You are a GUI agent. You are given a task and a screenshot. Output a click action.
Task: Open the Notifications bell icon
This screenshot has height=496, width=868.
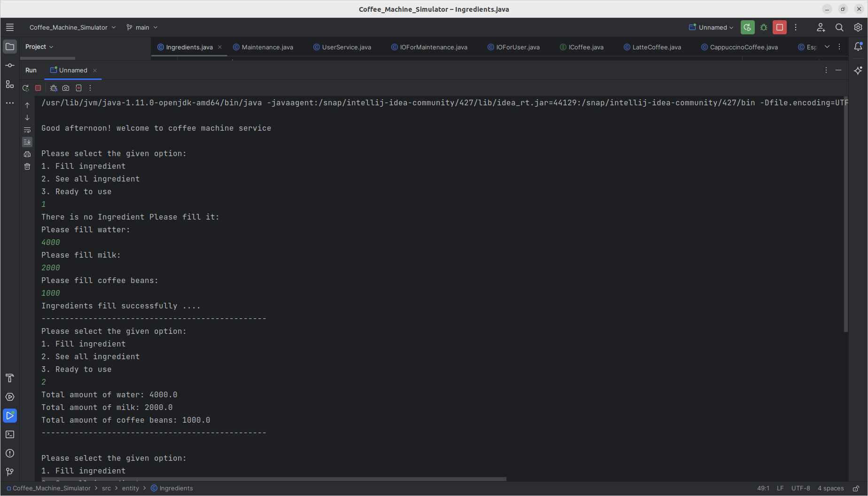point(858,47)
